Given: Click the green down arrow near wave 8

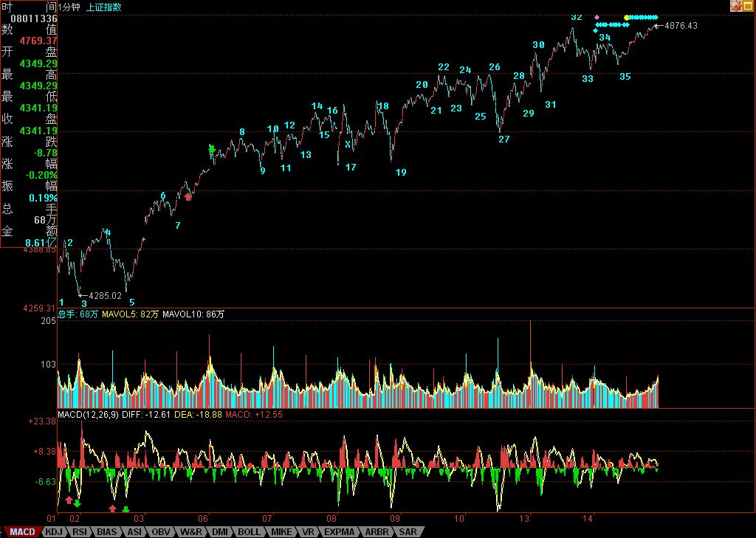Looking at the screenshot, I should coord(212,150).
